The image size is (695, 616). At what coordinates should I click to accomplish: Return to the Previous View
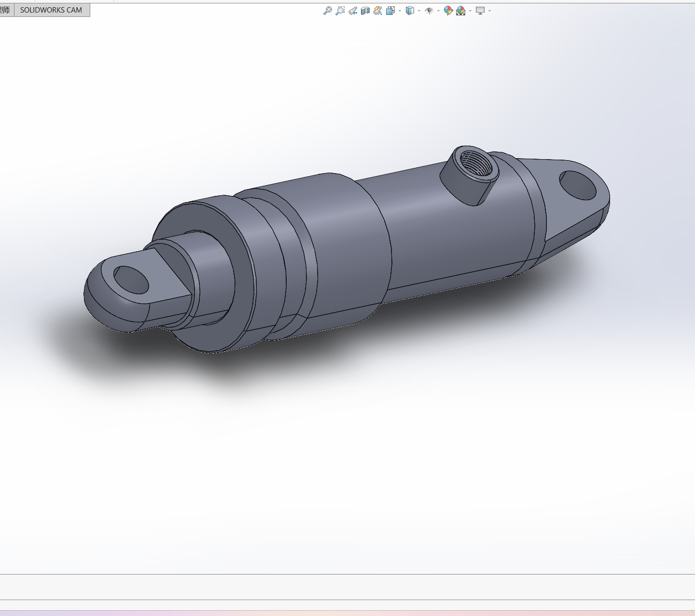pos(353,11)
